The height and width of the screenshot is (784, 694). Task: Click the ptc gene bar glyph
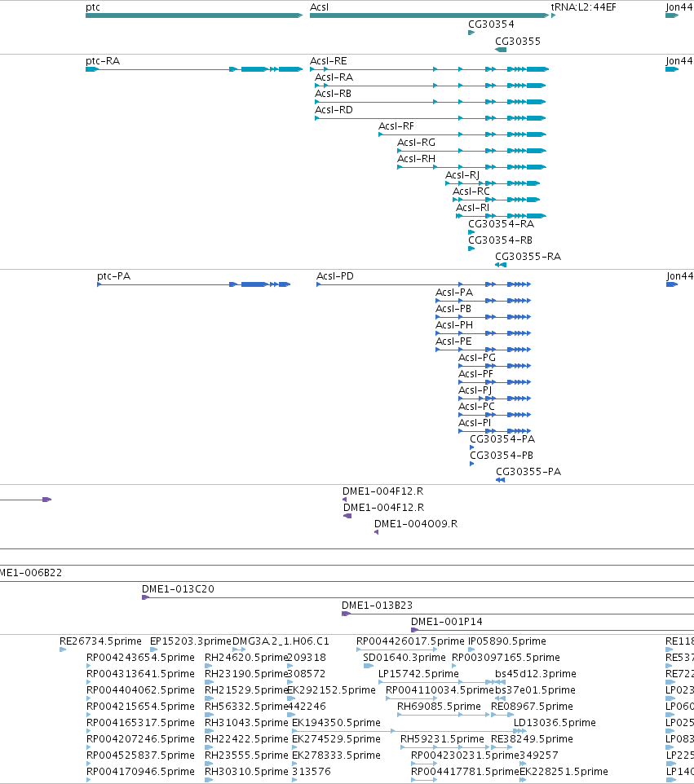[194, 15]
